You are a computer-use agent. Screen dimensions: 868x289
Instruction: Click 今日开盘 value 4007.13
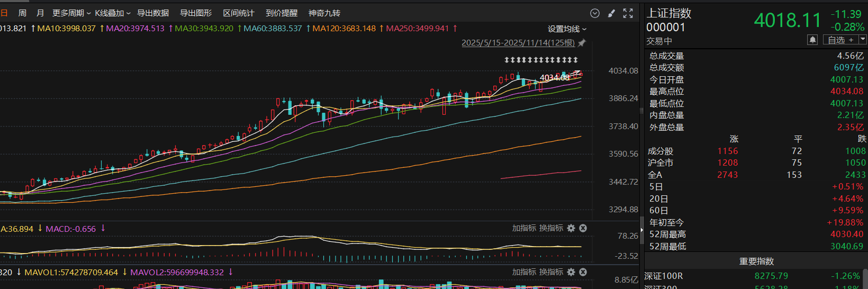[x=846, y=80]
